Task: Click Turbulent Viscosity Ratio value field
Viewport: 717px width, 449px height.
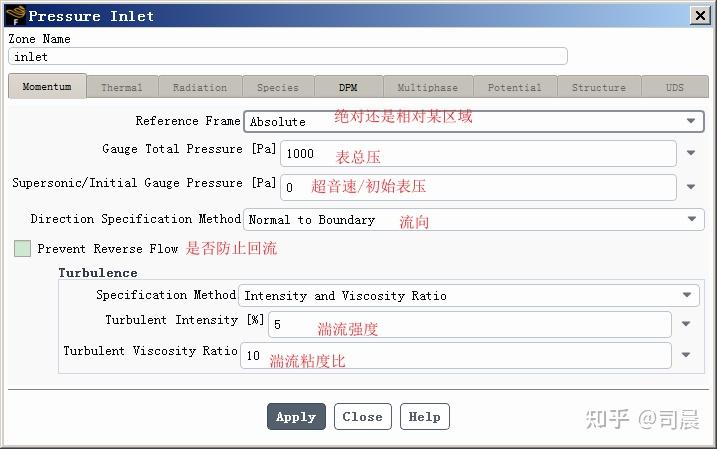Action: tap(456, 356)
